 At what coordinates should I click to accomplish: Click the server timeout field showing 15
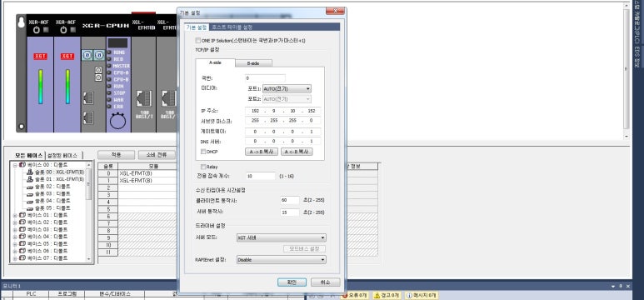[x=290, y=212]
